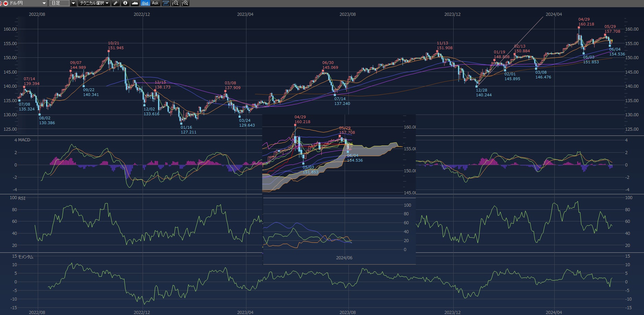Switch chart type with the area chart icon
This screenshot has height=315, width=644.
[x=135, y=3]
